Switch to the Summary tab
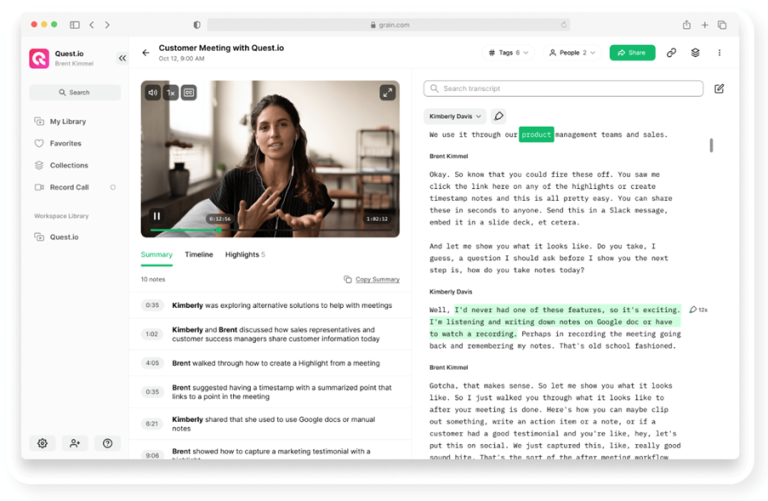Viewport: 768px width, 501px height. pos(157,255)
